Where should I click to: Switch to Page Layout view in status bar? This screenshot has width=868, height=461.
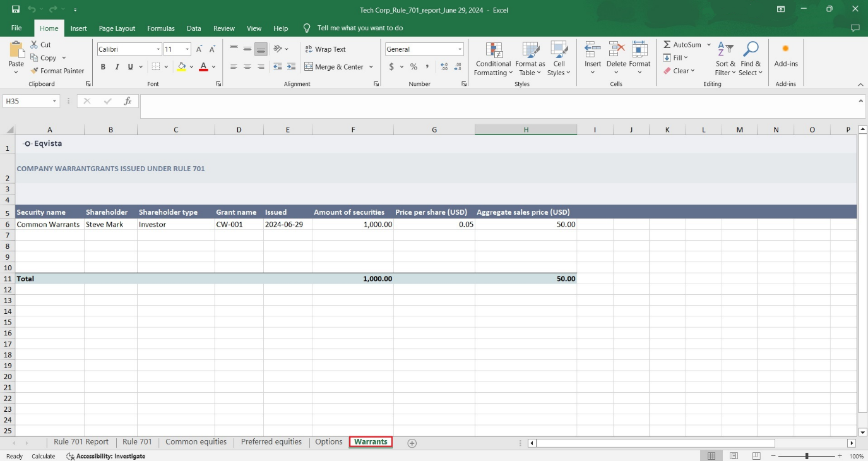pos(734,456)
